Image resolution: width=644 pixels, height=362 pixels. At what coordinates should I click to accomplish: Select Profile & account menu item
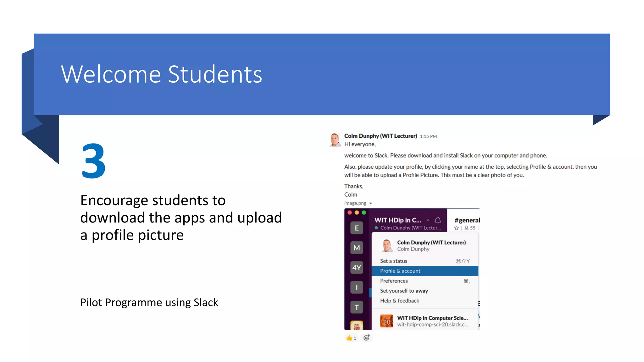(x=425, y=271)
